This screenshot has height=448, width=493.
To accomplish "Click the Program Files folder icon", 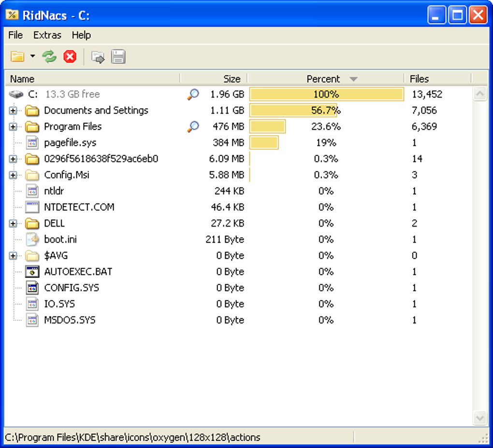I will coord(32,127).
